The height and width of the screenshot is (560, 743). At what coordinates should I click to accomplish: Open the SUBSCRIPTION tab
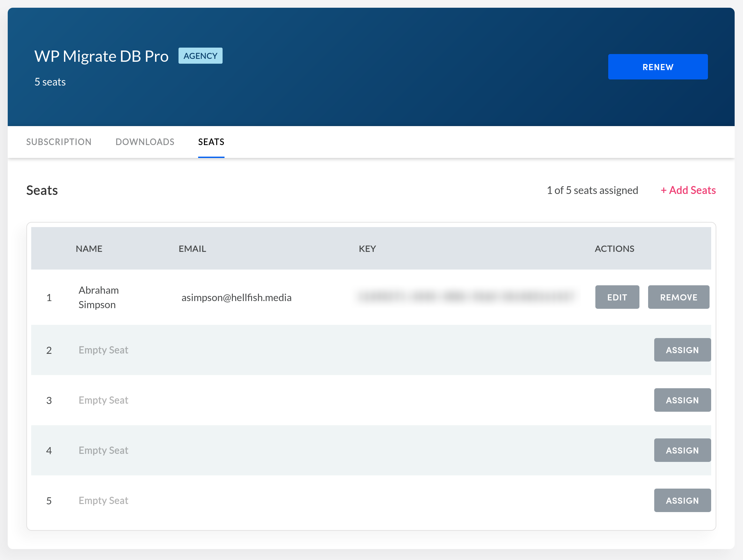click(x=59, y=142)
